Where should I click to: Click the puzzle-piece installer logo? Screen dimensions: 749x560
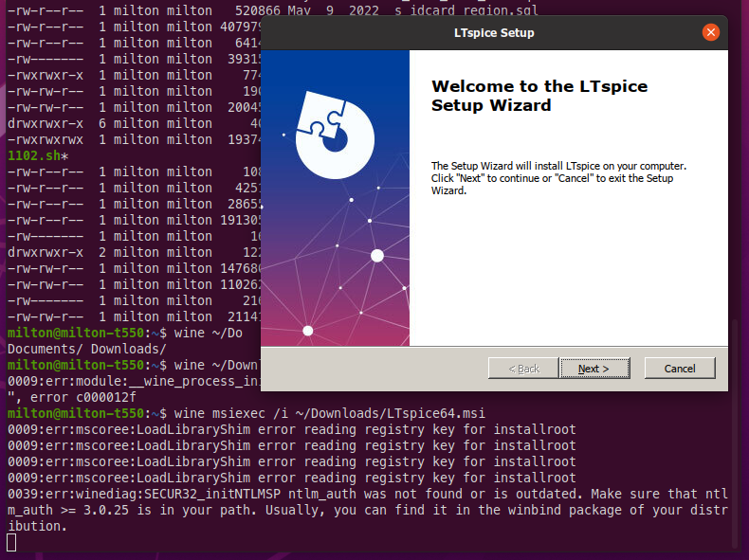pyautogui.click(x=335, y=135)
